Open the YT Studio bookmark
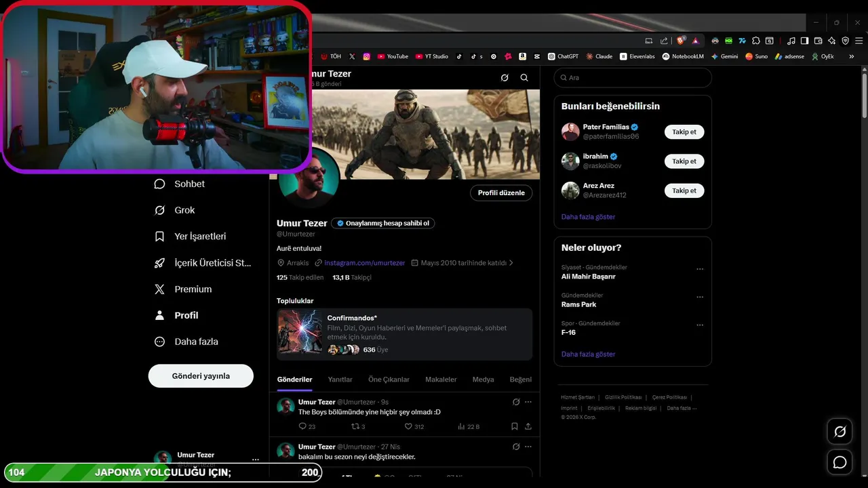 tap(432, 56)
